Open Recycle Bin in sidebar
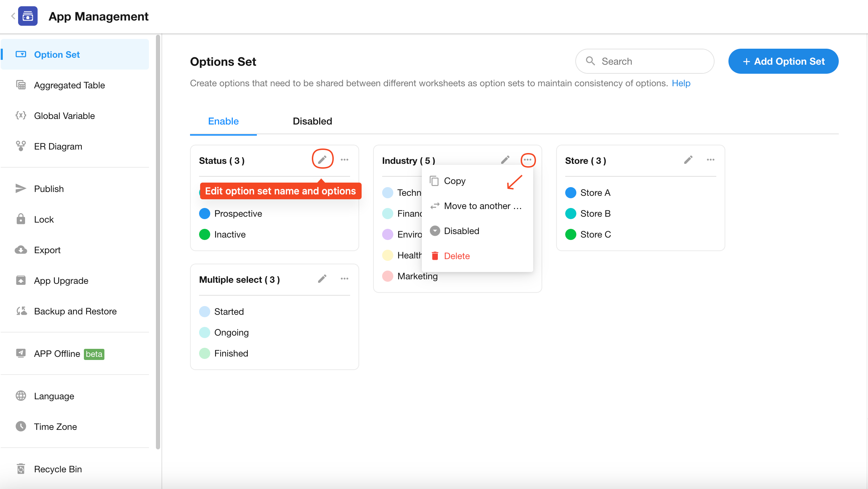 coord(58,469)
